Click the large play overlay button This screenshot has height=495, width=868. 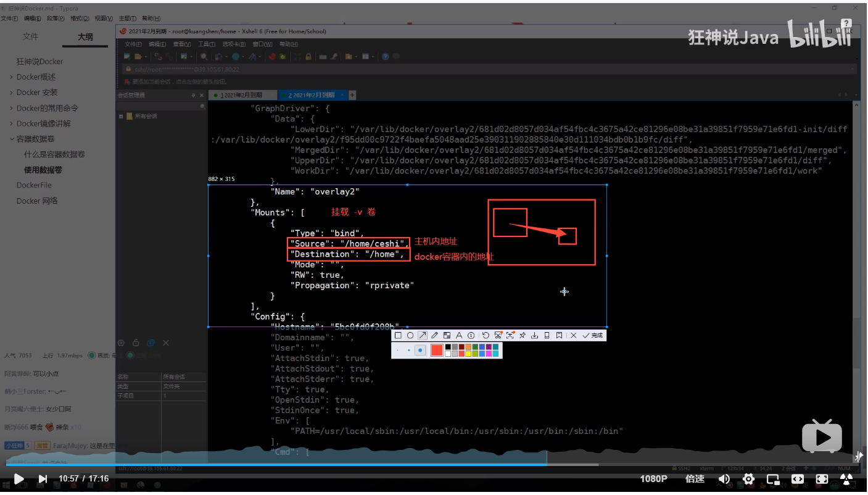coord(822,436)
